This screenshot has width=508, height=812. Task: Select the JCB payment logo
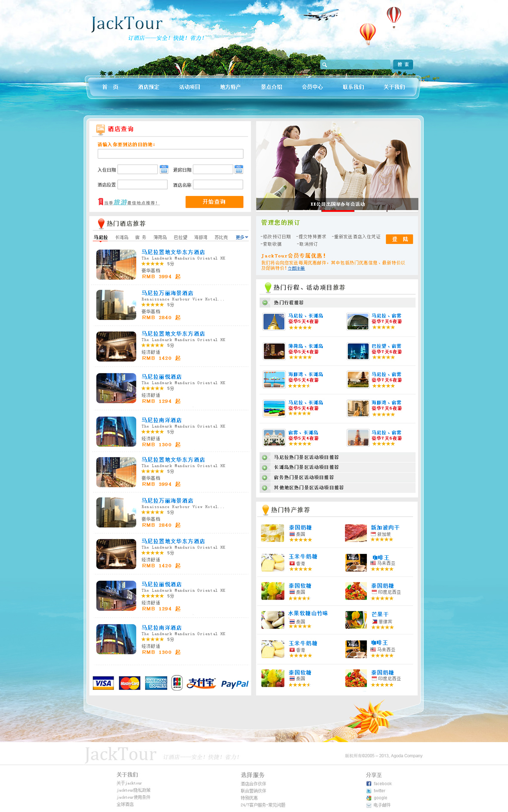point(177,683)
